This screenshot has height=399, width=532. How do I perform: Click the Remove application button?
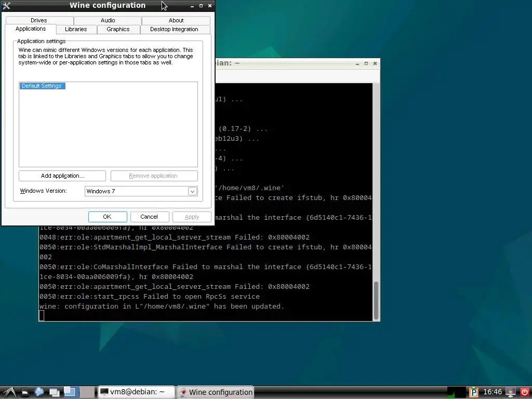coord(153,176)
